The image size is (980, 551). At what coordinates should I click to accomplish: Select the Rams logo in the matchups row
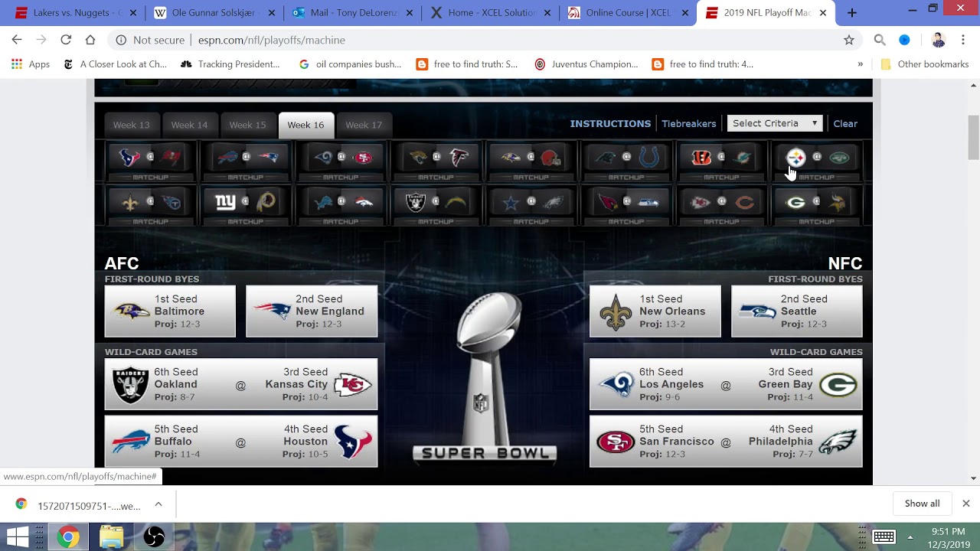coord(322,158)
